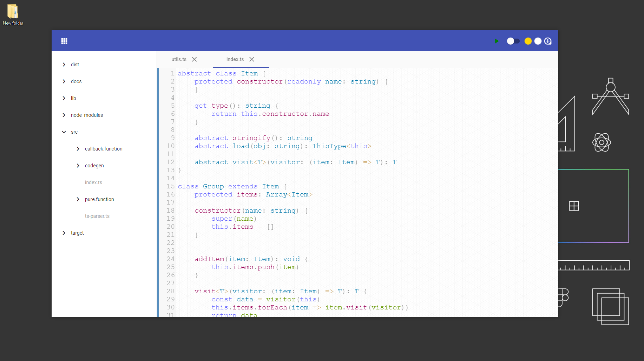
Task: Click 'abstract load(obj: string): ThisType<this>' line
Action: 283,146
